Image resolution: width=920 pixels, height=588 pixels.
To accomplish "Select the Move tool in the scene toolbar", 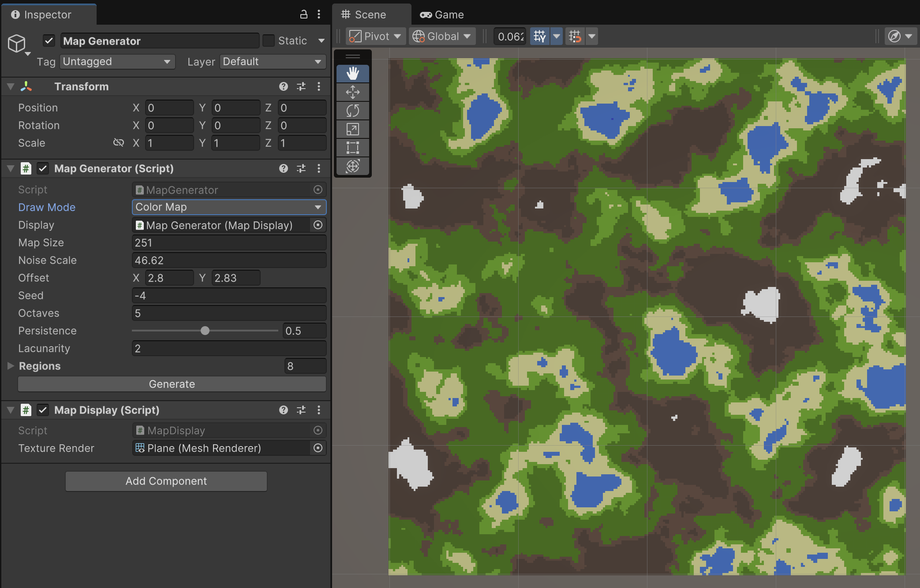I will pyautogui.click(x=352, y=92).
